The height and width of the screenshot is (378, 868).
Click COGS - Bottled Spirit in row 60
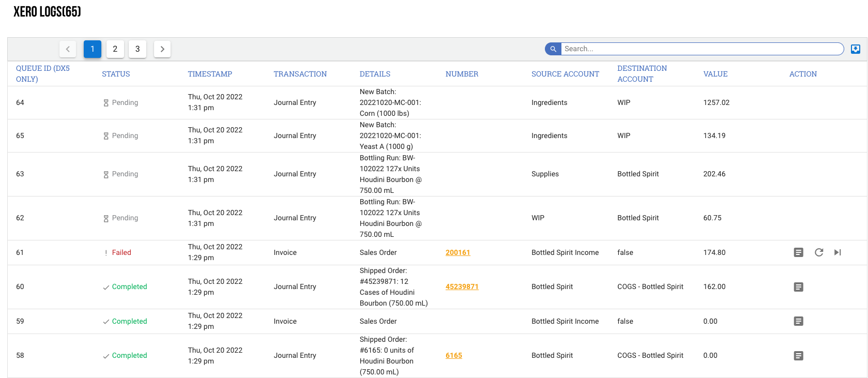click(650, 286)
